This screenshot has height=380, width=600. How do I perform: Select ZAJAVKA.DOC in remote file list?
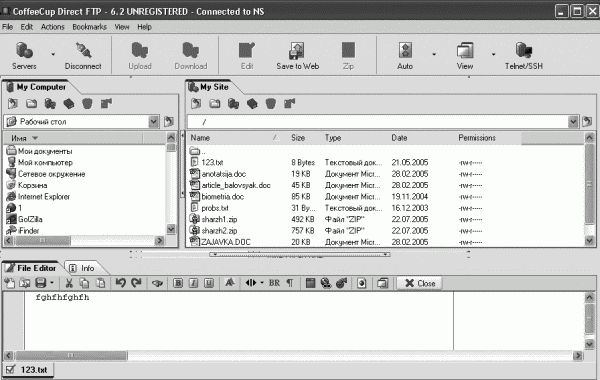pos(226,242)
